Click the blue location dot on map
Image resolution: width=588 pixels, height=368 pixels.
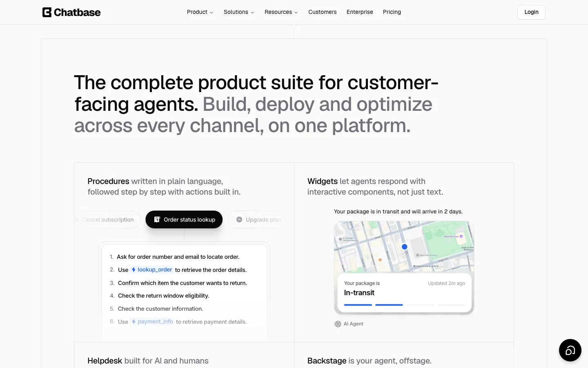click(x=405, y=247)
